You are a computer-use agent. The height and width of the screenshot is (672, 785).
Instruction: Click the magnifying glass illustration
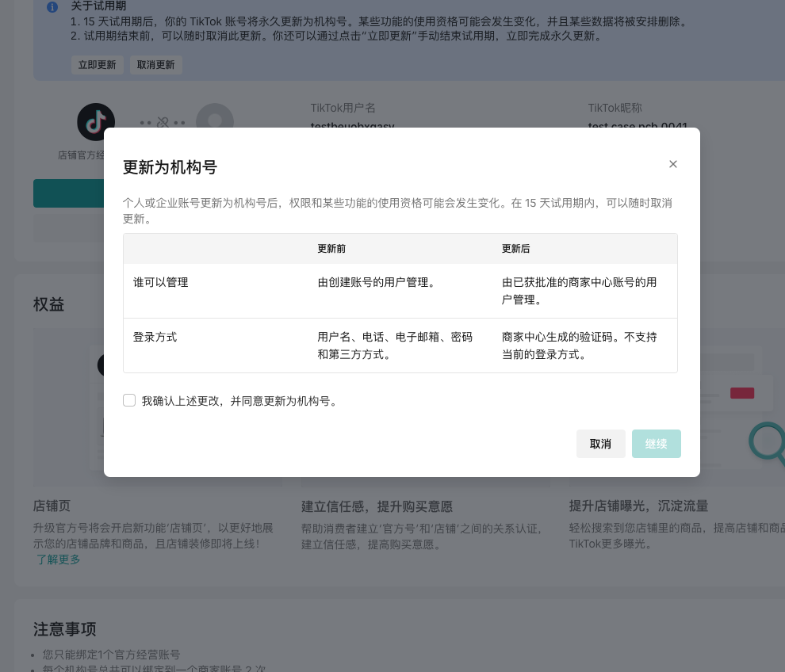point(768,442)
